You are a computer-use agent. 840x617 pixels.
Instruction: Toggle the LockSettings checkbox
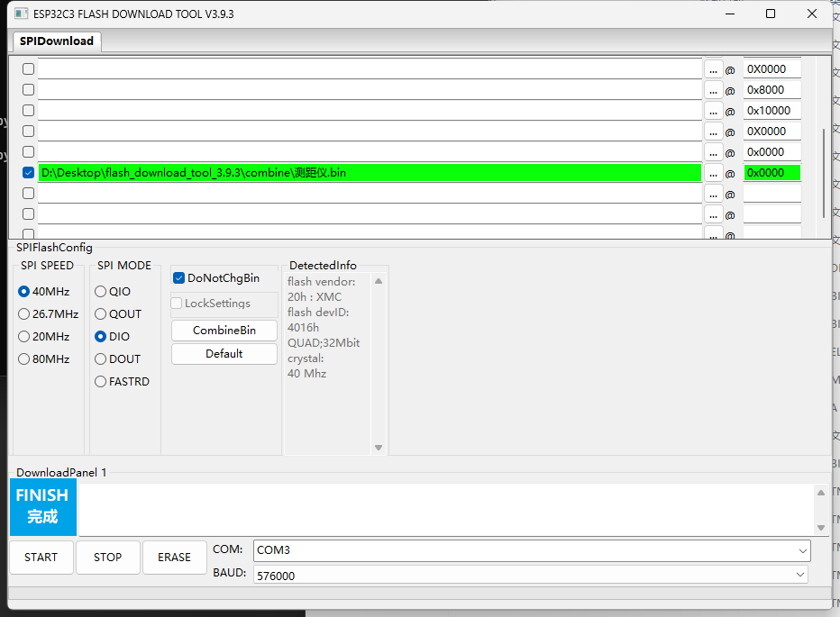coord(211,304)
